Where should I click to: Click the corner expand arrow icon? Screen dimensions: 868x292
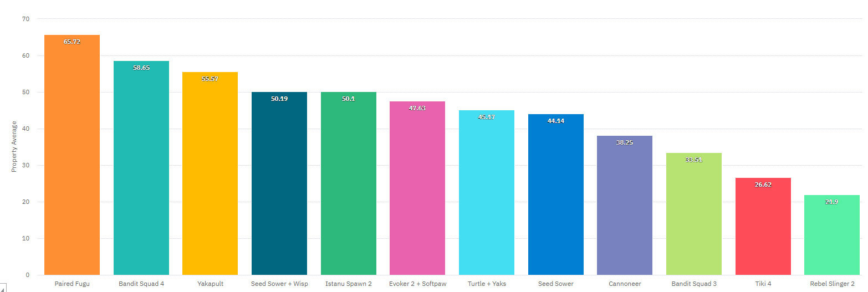coord(3,288)
